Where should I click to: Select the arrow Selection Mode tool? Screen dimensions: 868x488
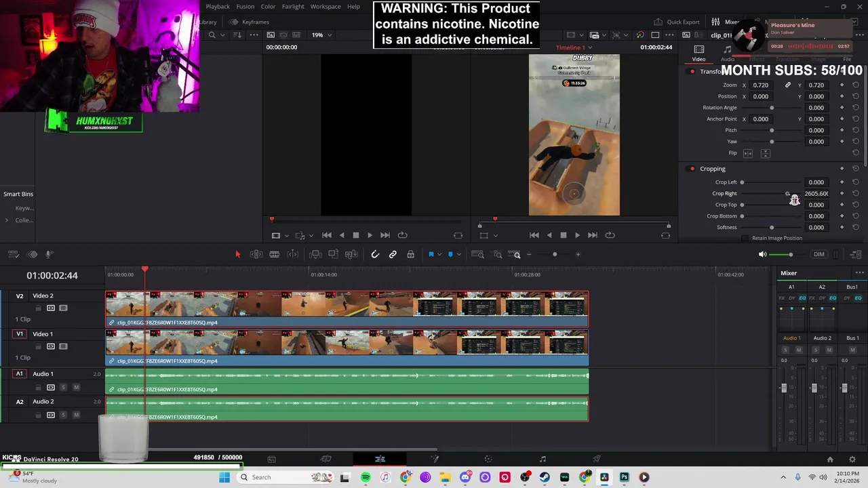tap(237, 254)
